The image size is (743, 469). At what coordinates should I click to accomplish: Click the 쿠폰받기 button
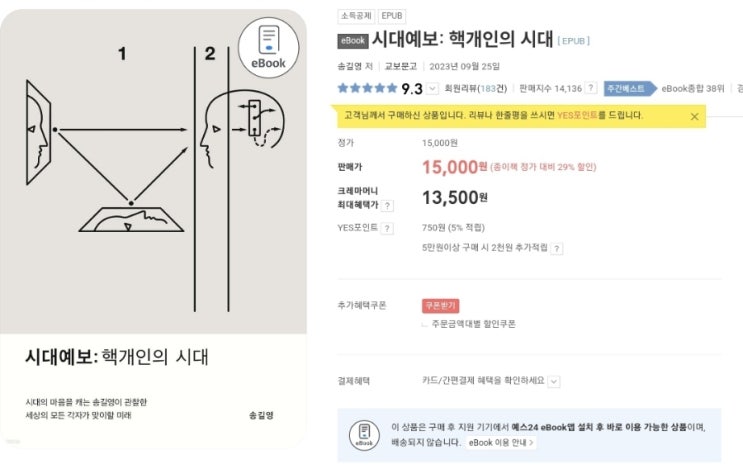[x=440, y=305]
